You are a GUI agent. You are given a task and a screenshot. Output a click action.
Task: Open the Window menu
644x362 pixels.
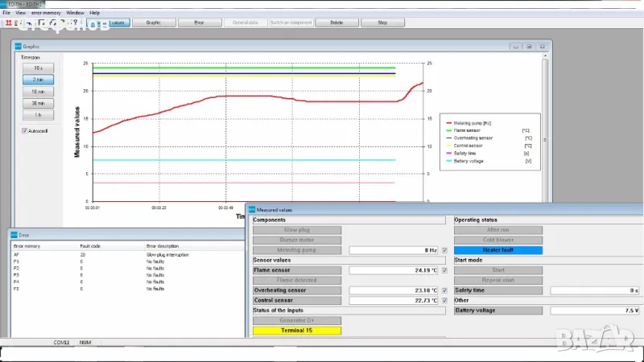point(75,13)
